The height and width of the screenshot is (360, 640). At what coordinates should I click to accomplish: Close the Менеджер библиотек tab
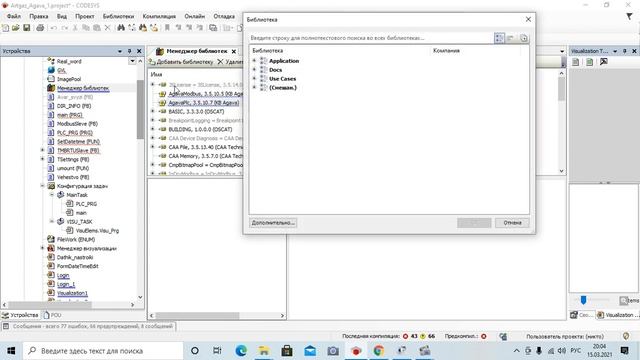coord(234,51)
